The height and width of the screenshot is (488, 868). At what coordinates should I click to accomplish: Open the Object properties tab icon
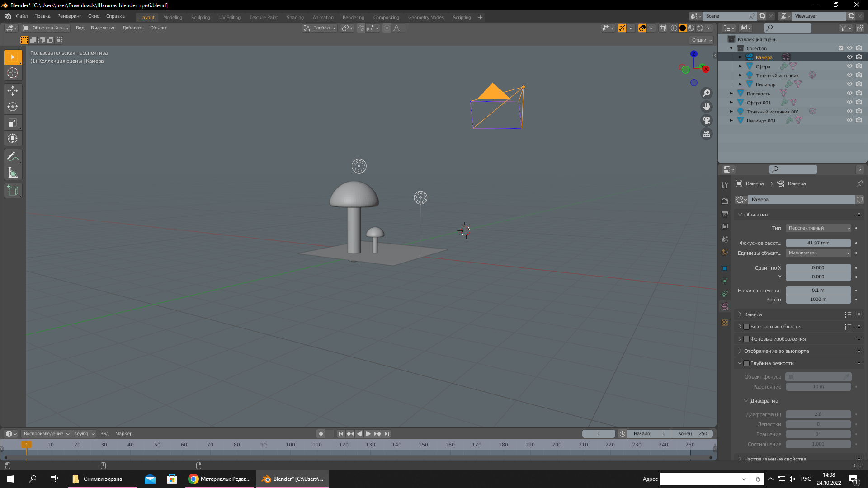725,268
